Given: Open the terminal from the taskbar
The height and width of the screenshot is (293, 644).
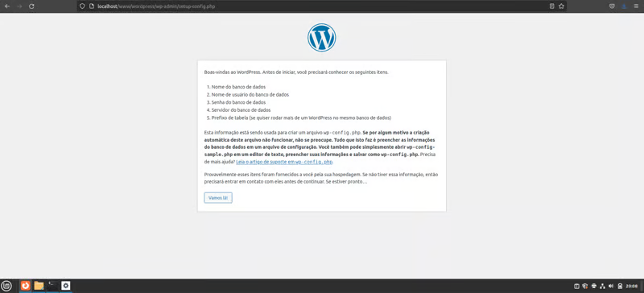Looking at the screenshot, I should coord(52,286).
